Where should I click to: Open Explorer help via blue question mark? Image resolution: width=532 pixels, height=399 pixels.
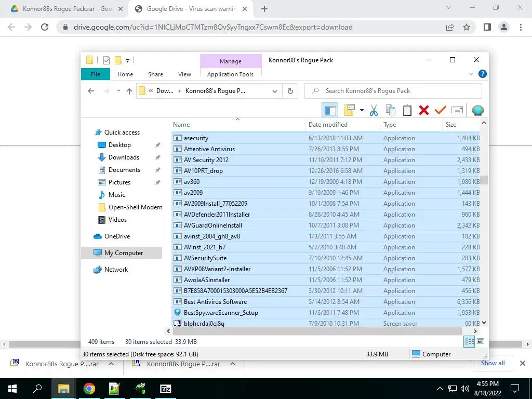482,74
